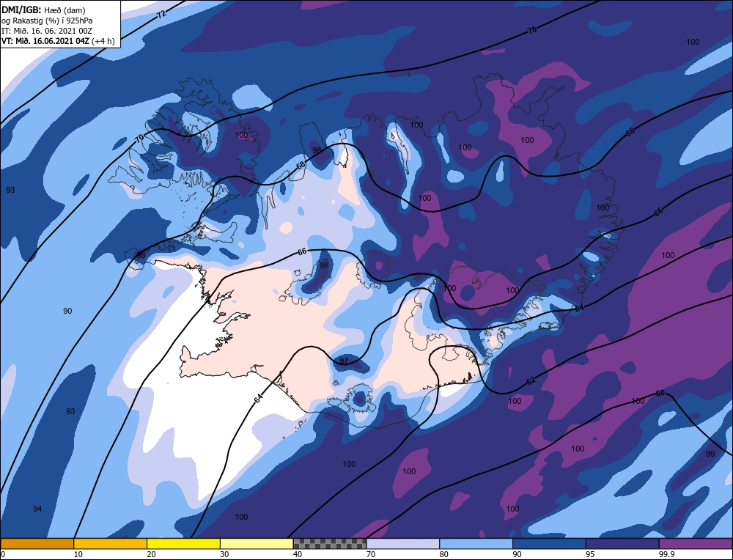This screenshot has width=733, height=560.
Task: Click the medium blue 90–95 legend swatch
Action: (549, 543)
